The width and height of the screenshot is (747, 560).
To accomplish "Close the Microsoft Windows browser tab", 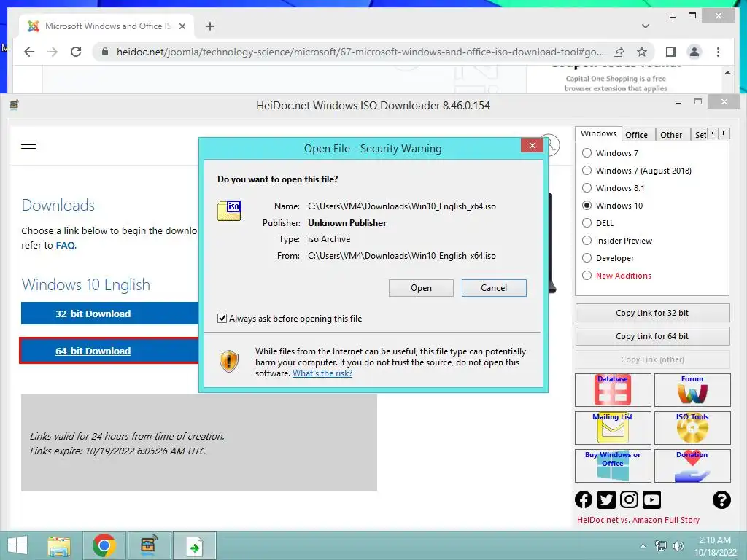I will 182,26.
